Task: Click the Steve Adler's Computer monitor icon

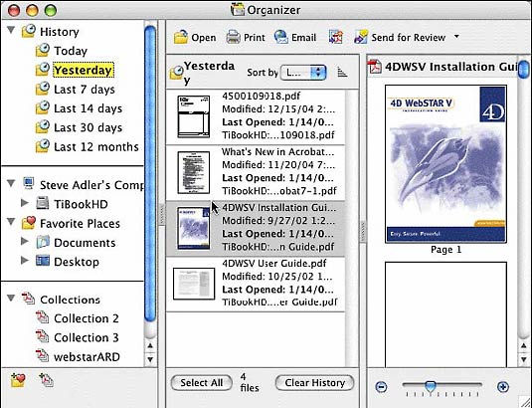Action: [x=29, y=184]
